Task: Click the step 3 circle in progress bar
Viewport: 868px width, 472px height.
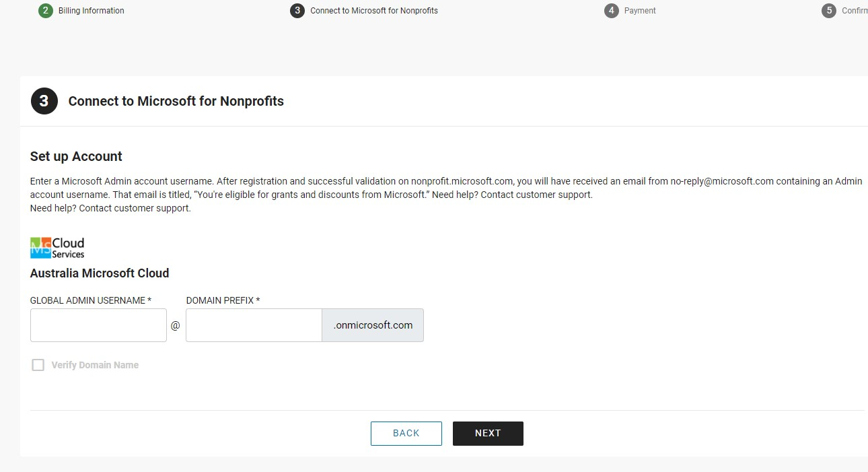Action: coord(297,11)
